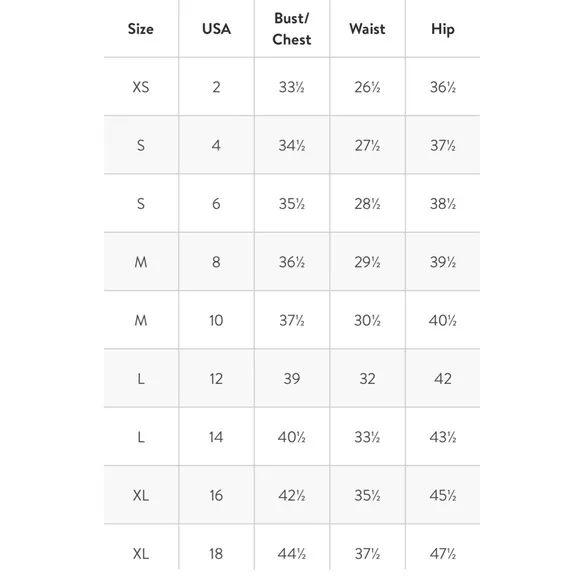Image resolution: width=580 pixels, height=580 pixels.
Task: Select USA size 2 cell
Action: tap(216, 87)
